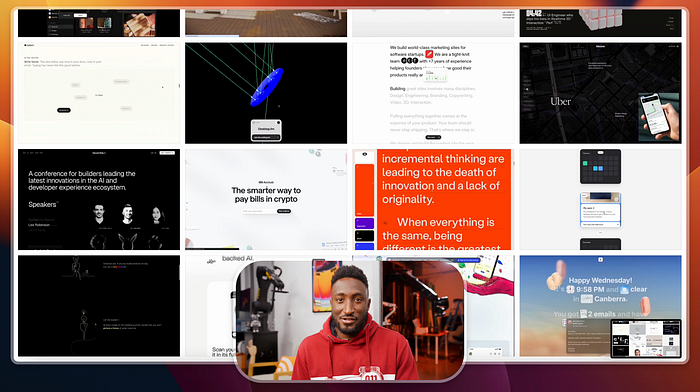
Task: Click the mini grid preview overlaying the 'Happy Wednesday!' thumbnail
Action: 646,338
